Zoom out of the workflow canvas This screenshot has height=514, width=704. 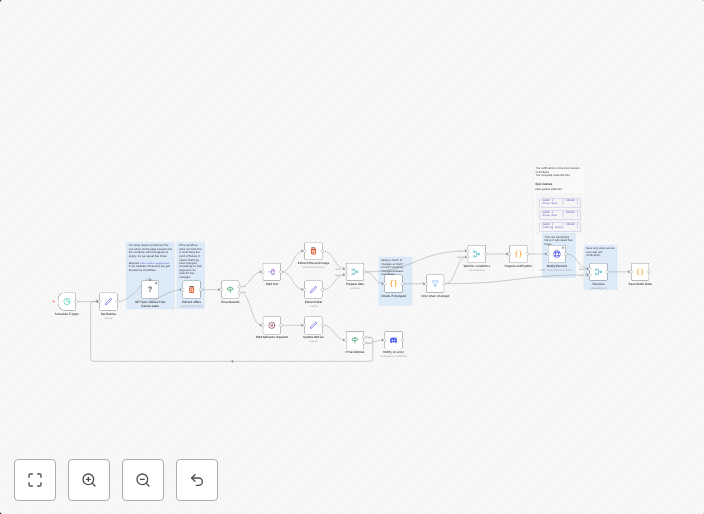[143, 480]
